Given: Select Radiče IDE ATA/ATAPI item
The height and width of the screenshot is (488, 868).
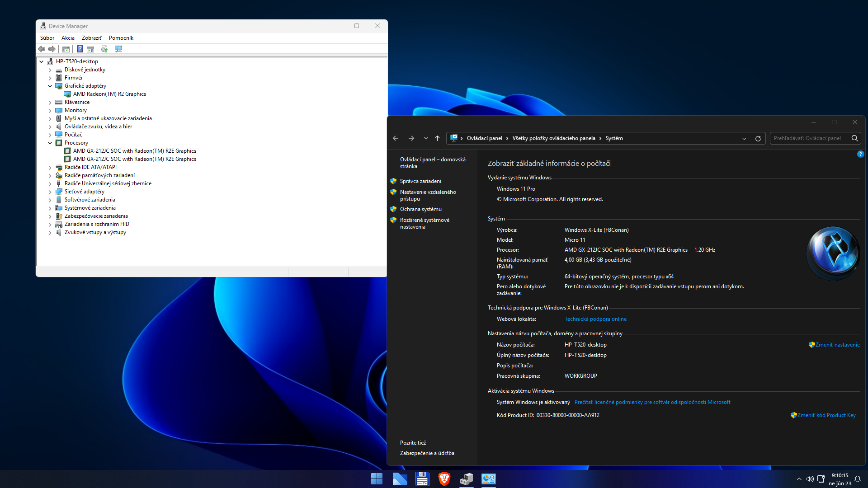Looking at the screenshot, I should (90, 167).
